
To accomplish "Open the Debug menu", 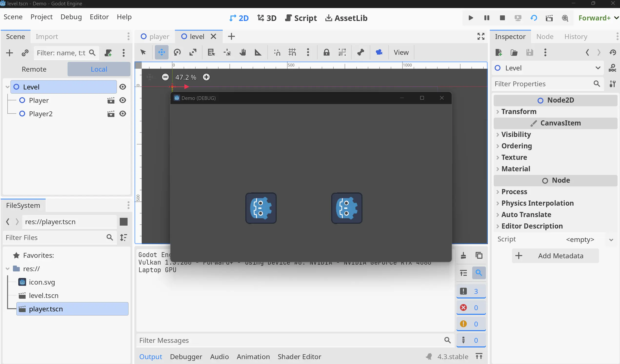I will (x=71, y=17).
